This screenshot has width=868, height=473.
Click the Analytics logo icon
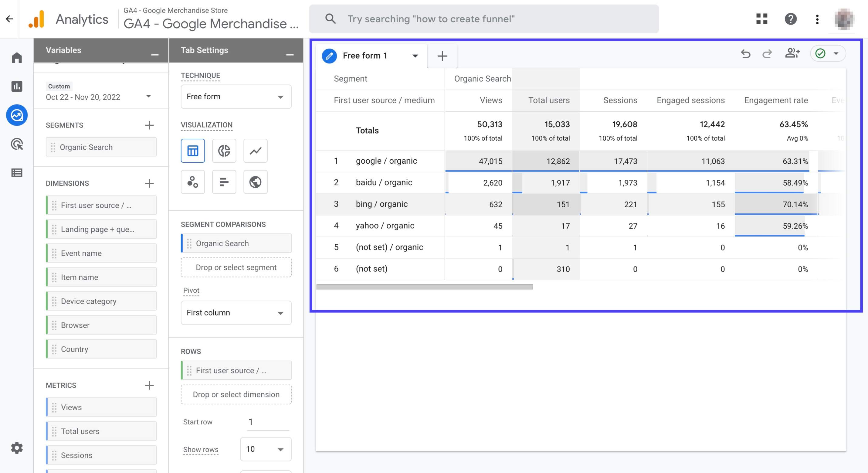(x=36, y=19)
